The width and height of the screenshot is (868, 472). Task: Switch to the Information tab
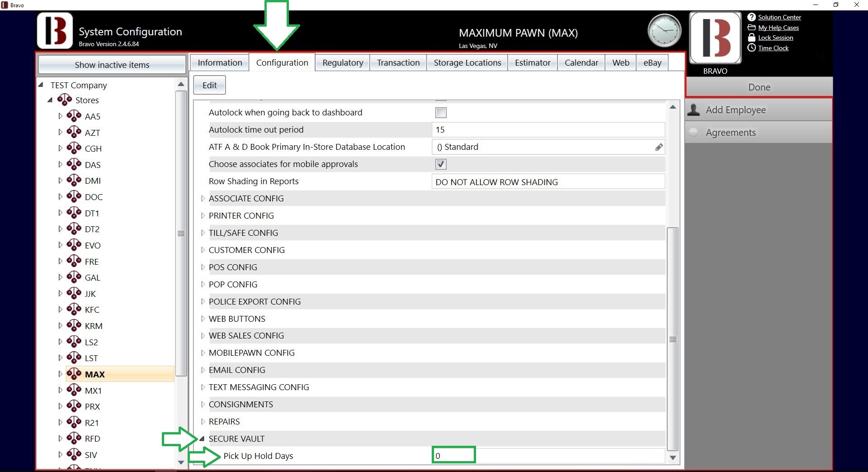coord(220,62)
